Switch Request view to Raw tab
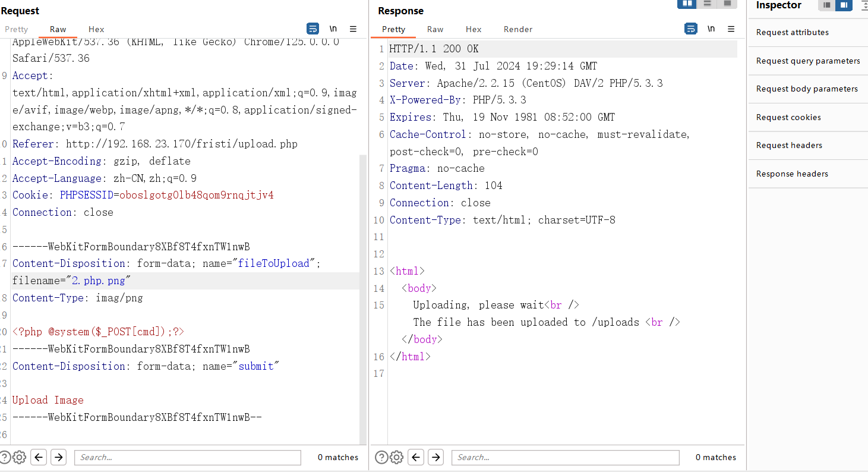Screen dimensions: 868x472 click(x=58, y=29)
